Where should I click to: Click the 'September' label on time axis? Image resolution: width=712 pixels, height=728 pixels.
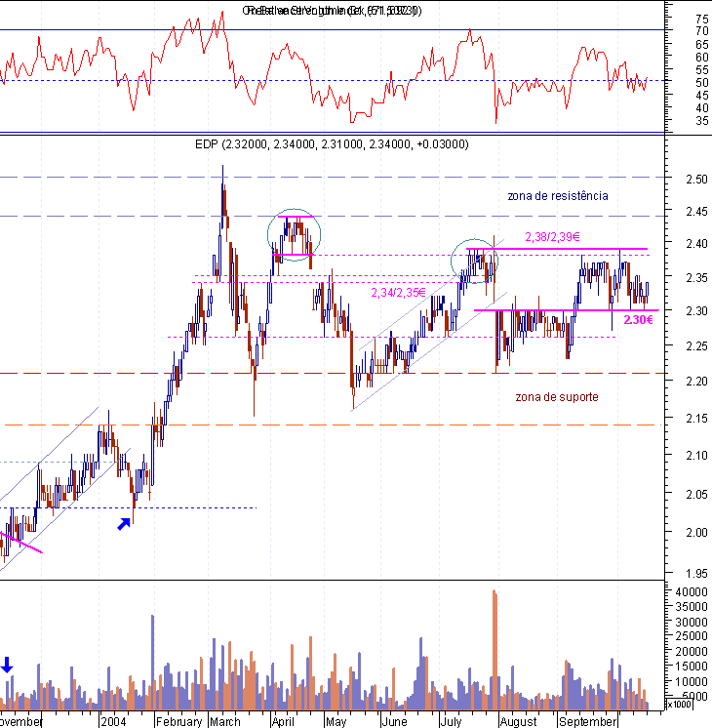[x=587, y=721]
